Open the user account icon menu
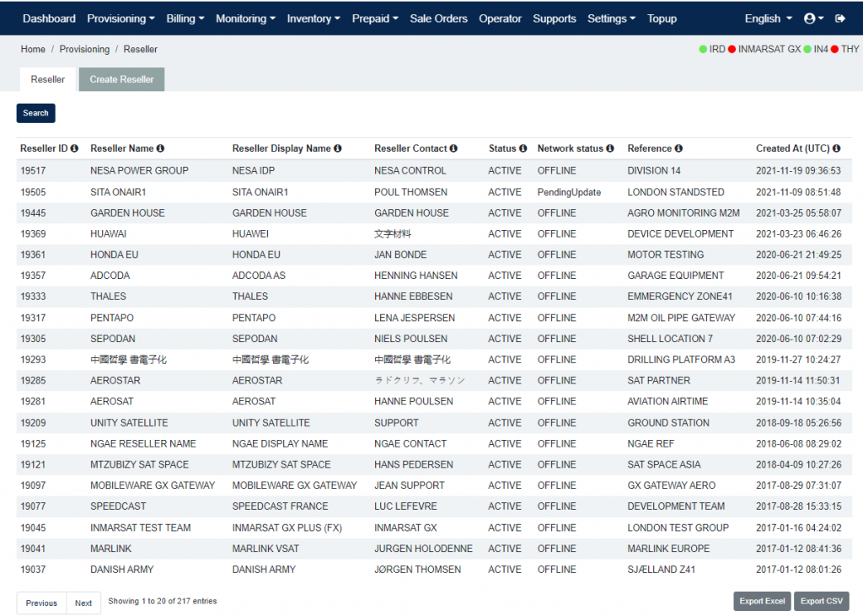The image size is (863, 616). tap(813, 19)
